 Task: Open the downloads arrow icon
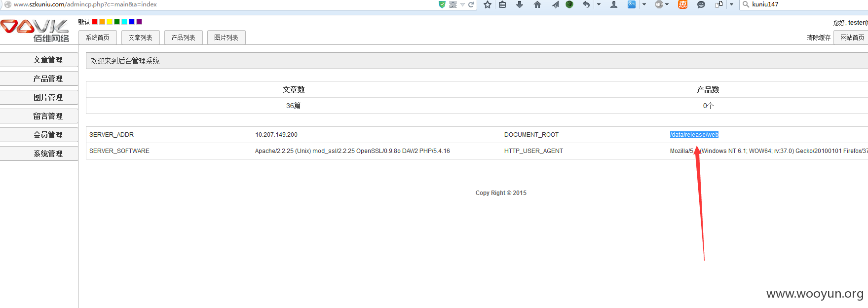[520, 4]
